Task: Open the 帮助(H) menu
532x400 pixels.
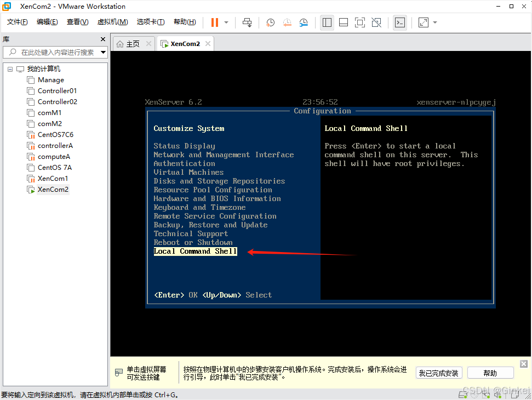Action: 185,22
